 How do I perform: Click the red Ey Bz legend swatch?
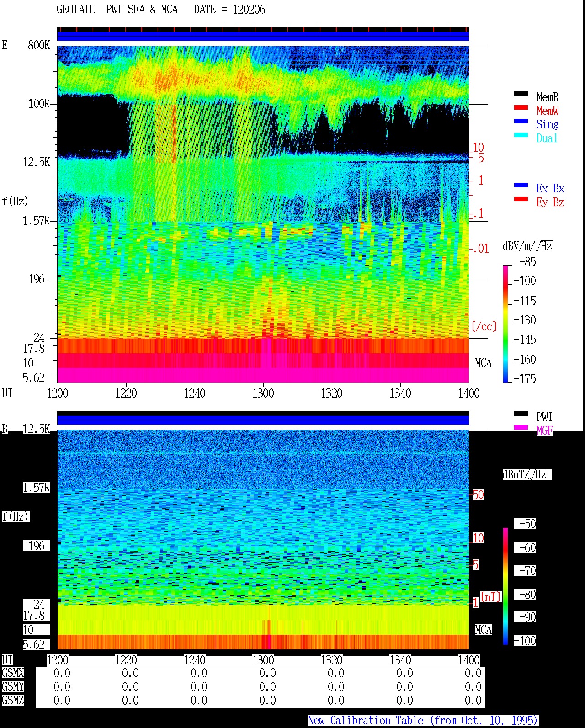(521, 199)
